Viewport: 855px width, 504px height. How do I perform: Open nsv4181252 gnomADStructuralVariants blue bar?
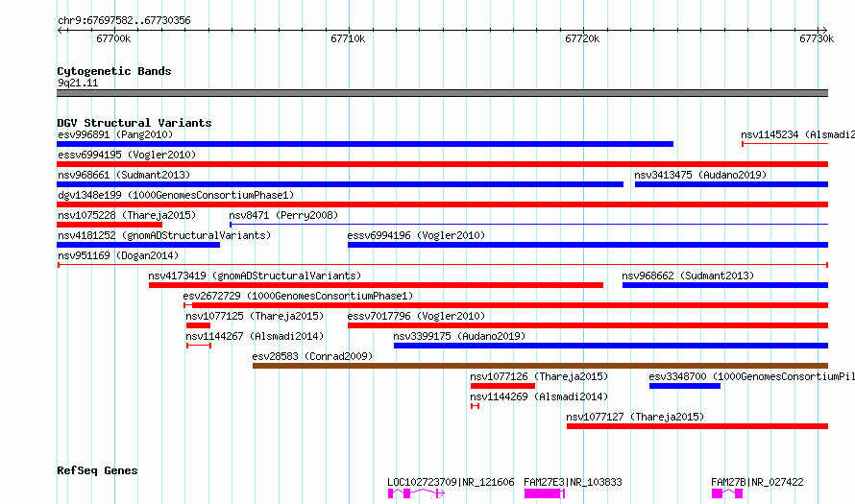pos(138,245)
